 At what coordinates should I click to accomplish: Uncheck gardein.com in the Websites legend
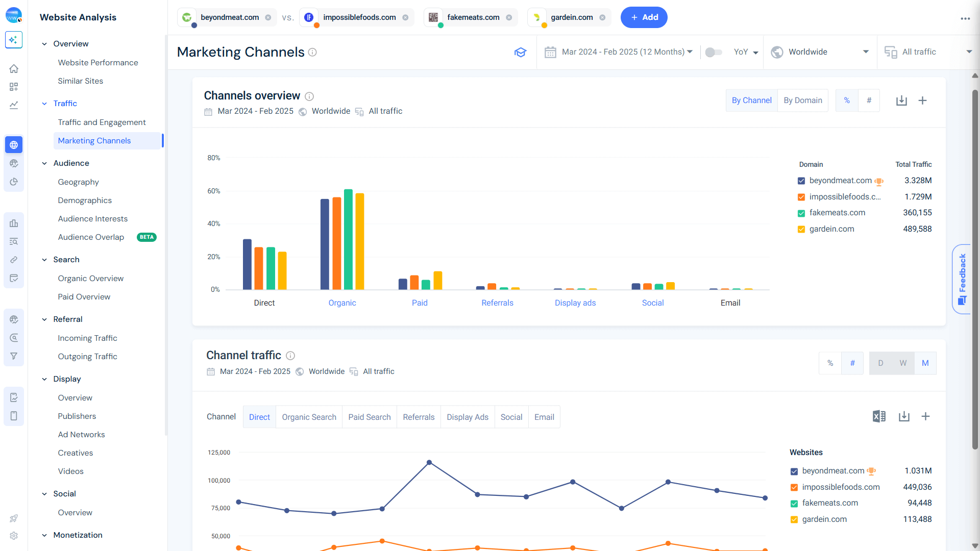(x=794, y=519)
